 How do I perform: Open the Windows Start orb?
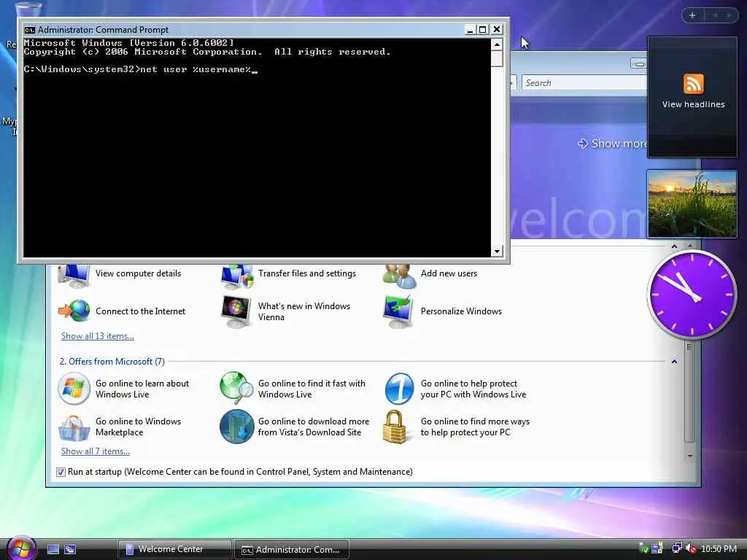(21, 548)
